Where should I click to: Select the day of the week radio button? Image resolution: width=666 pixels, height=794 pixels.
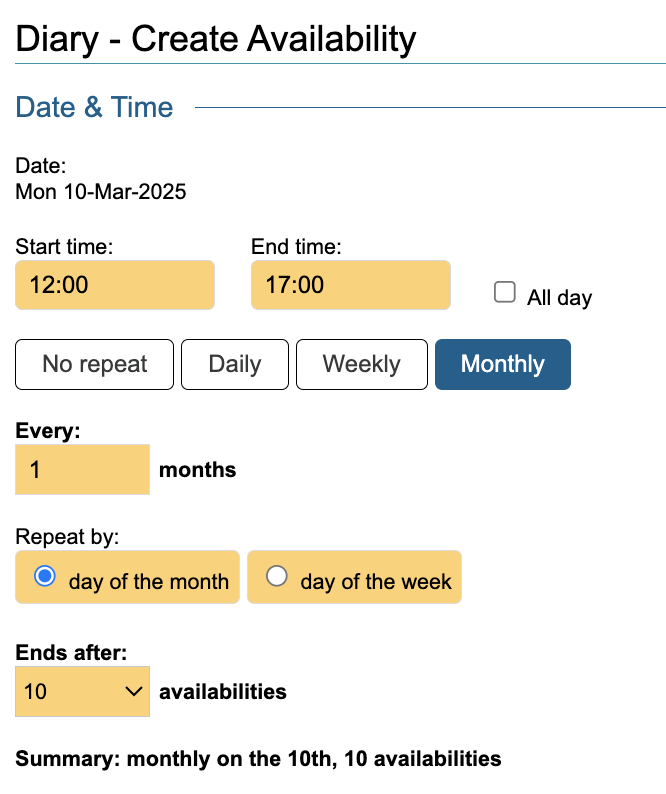277,576
